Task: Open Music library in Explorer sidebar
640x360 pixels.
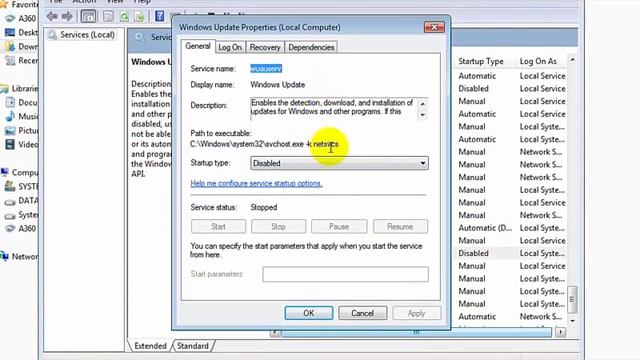Action: point(22,116)
